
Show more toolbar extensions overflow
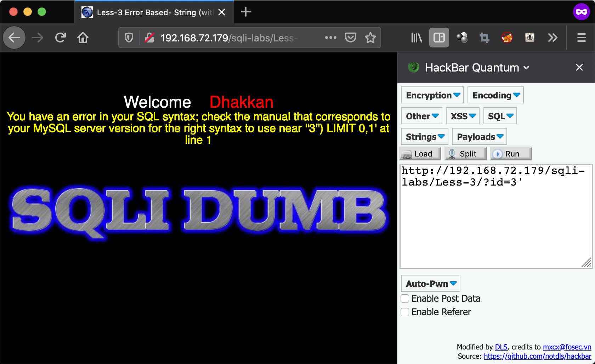click(x=552, y=38)
